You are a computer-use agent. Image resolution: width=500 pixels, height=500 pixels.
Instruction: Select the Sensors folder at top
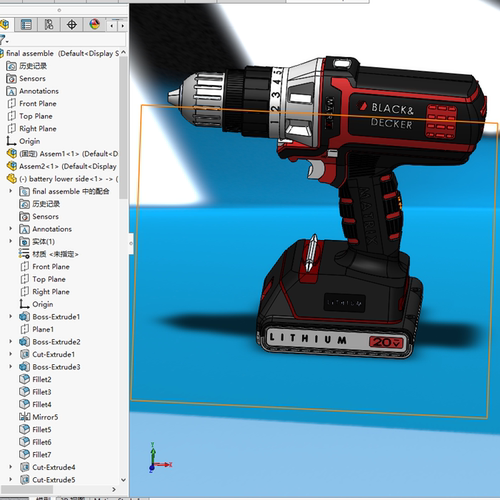26,78
